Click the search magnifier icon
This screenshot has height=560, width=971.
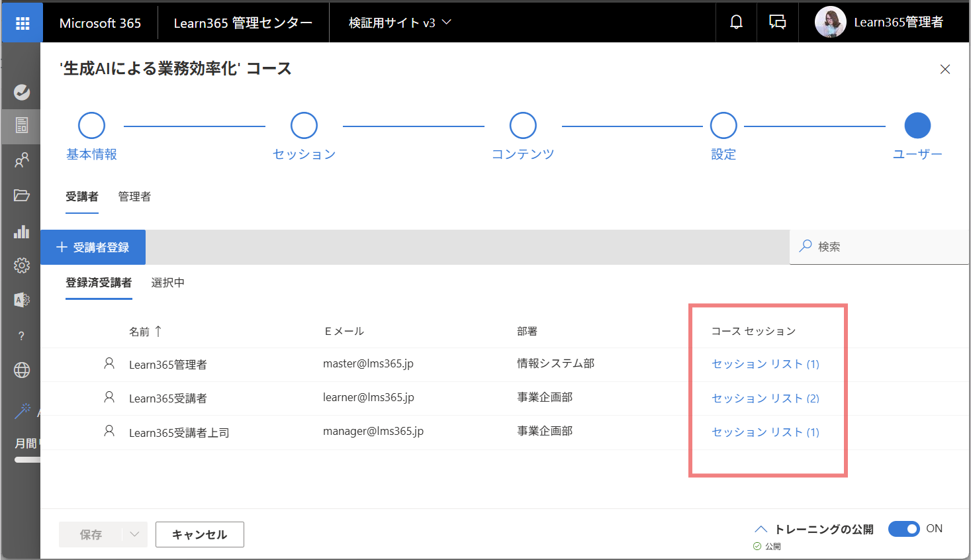coord(806,246)
